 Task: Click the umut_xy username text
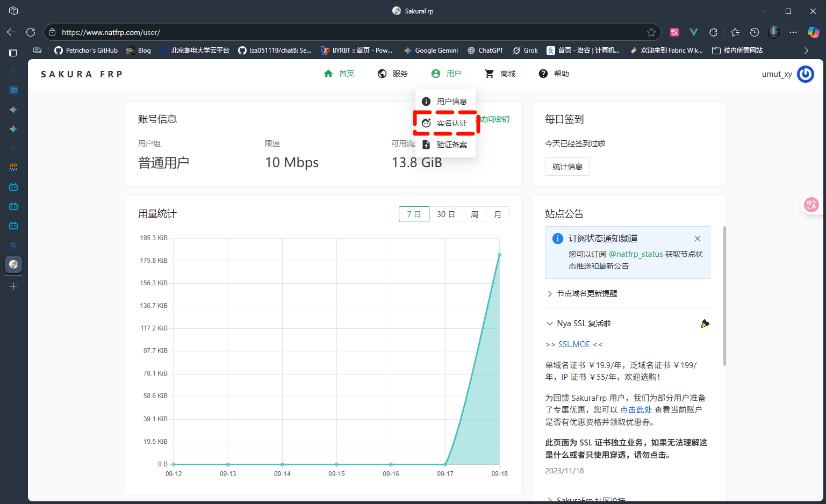pyautogui.click(x=777, y=74)
